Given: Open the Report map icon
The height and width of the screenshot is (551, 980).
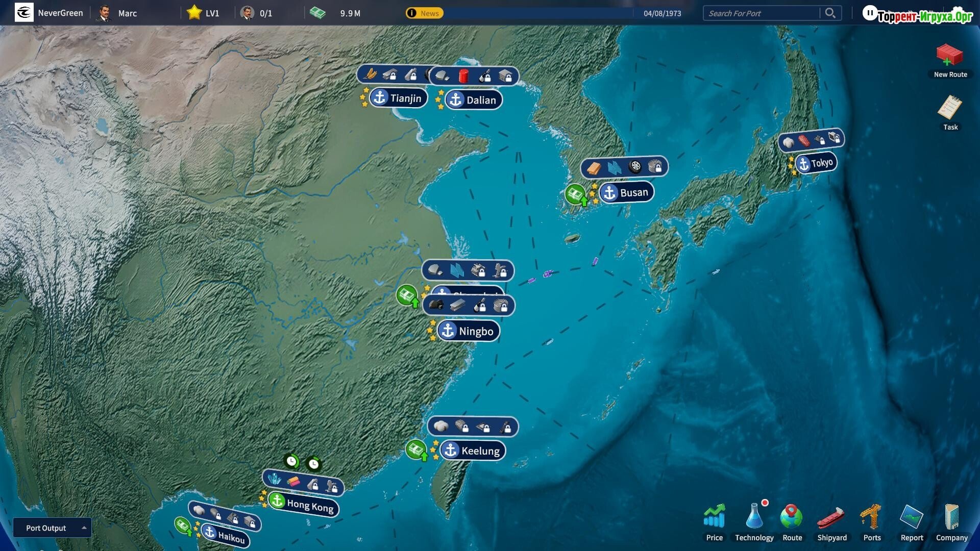Looking at the screenshot, I should click(911, 516).
